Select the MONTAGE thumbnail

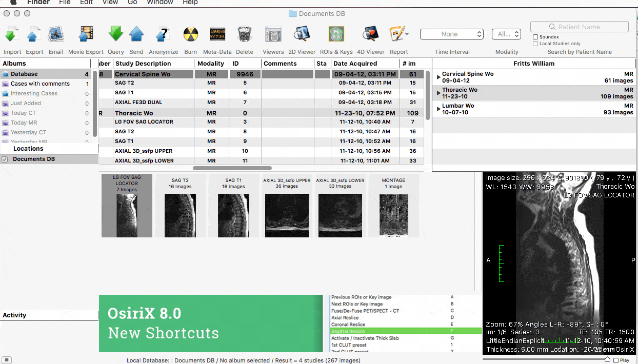click(x=393, y=206)
